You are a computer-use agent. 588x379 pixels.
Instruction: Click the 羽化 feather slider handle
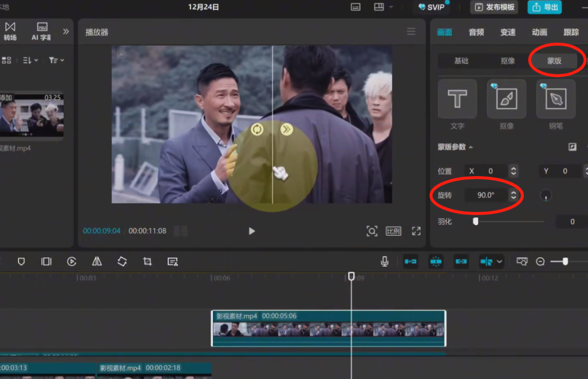(475, 221)
